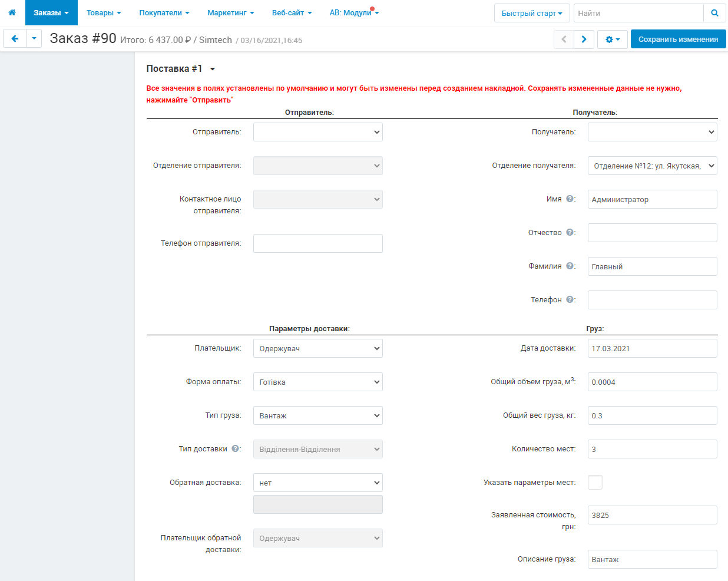Viewport: 728px width, 581px height.
Task: Click Сохранить изменения button
Action: pos(678,39)
